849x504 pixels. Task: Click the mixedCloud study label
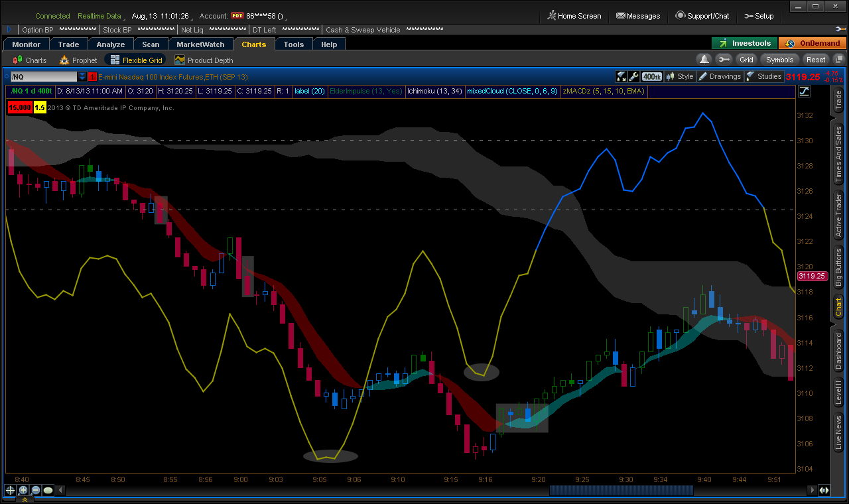tap(512, 92)
